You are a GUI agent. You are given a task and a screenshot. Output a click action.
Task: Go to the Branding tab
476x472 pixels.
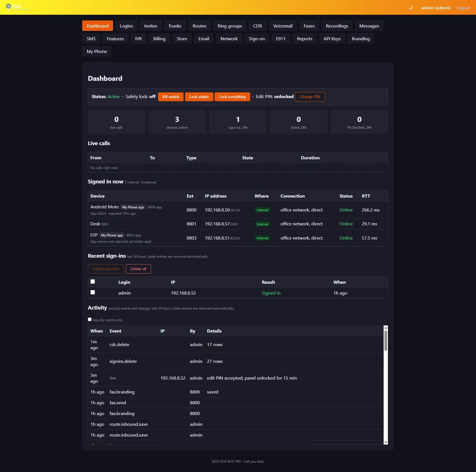click(x=361, y=39)
